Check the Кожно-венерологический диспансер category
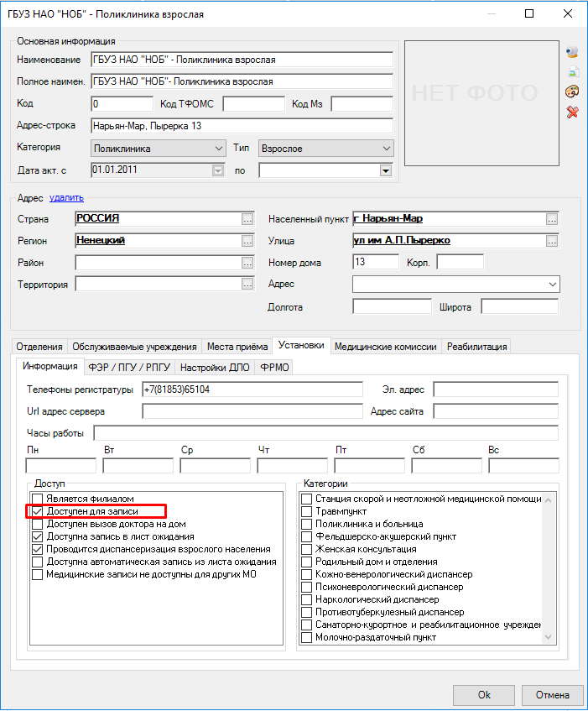The height and width of the screenshot is (711, 588). (307, 574)
